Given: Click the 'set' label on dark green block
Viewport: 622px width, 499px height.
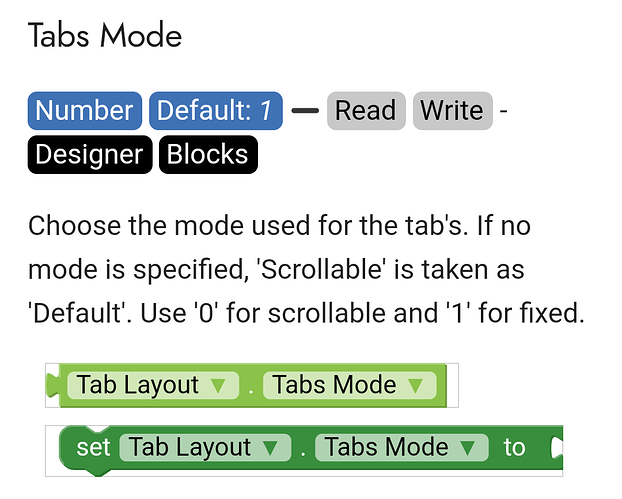Looking at the screenshot, I should [x=93, y=447].
